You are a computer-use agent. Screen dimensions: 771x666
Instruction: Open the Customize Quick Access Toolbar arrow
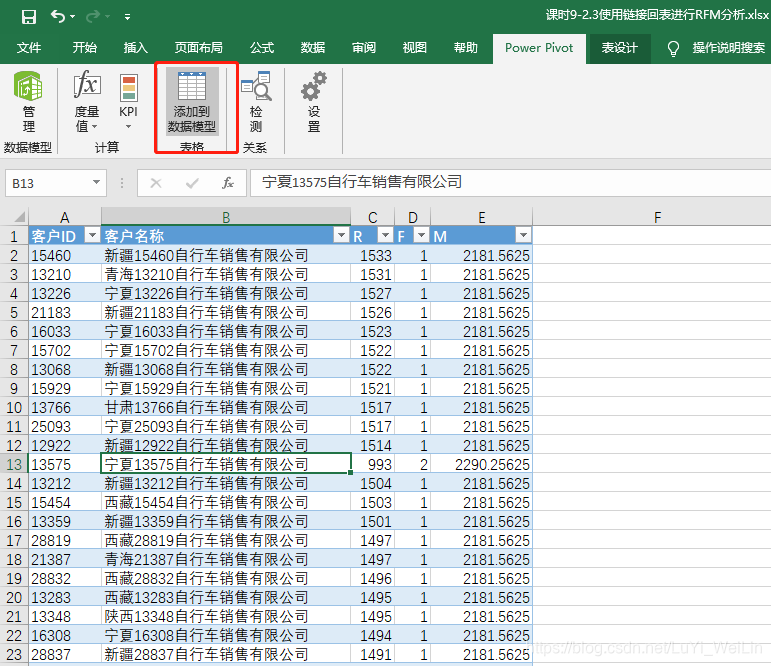127,17
